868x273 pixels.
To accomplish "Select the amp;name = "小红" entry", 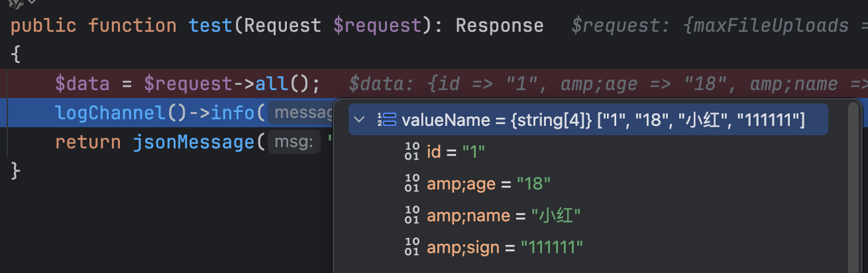I will click(504, 215).
